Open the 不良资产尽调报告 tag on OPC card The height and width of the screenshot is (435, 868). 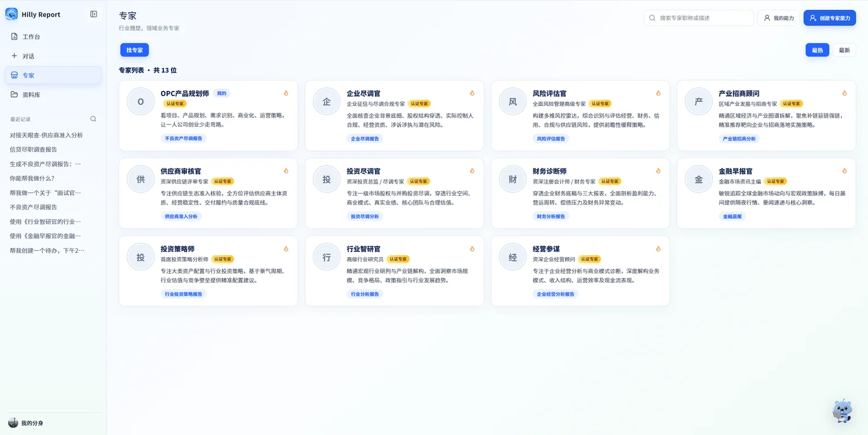click(x=183, y=139)
